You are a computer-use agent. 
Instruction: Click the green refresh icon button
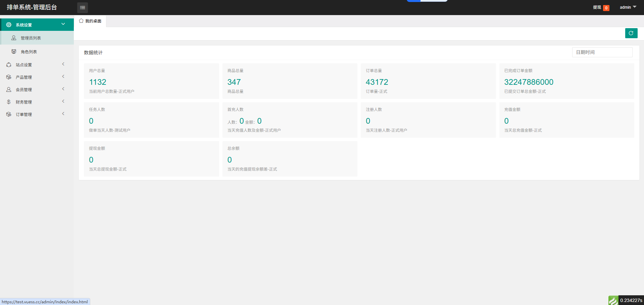[x=631, y=33]
